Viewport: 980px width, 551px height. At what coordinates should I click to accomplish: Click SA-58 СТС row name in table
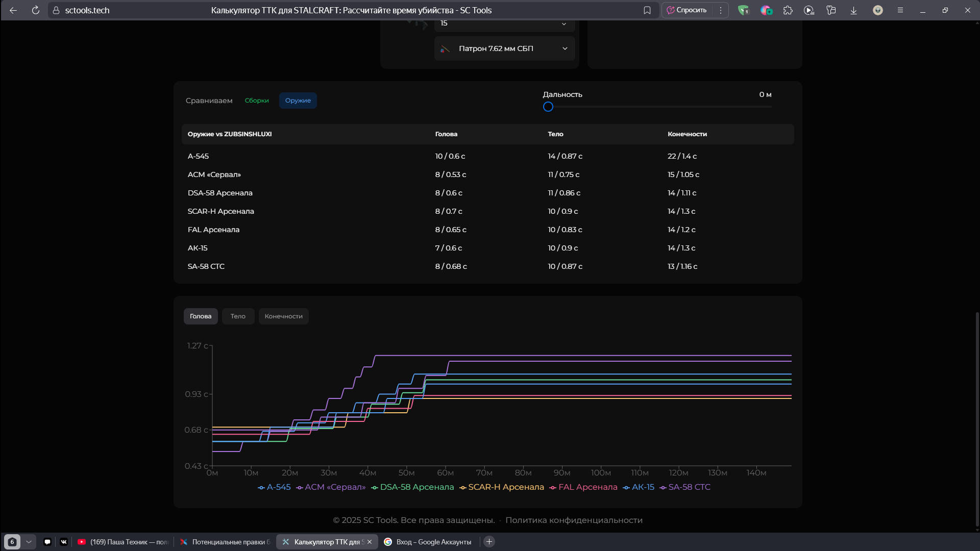click(x=206, y=266)
